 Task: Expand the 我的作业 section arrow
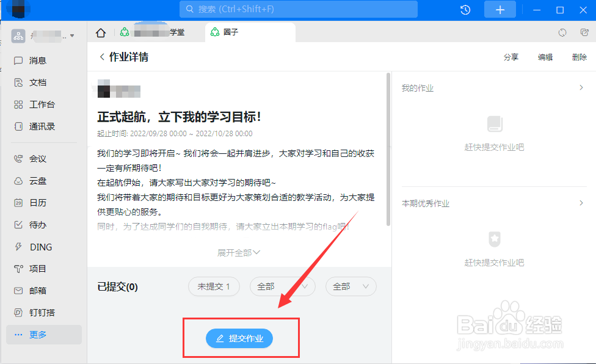[581, 87]
